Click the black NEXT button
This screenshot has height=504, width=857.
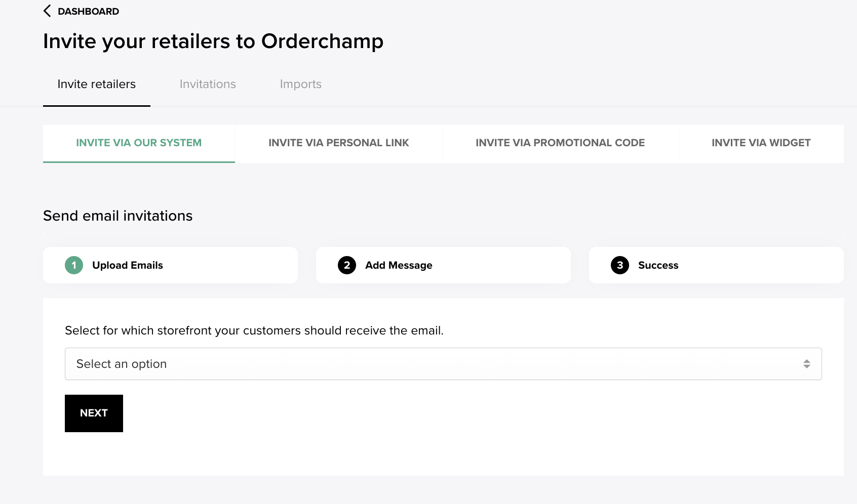click(94, 413)
